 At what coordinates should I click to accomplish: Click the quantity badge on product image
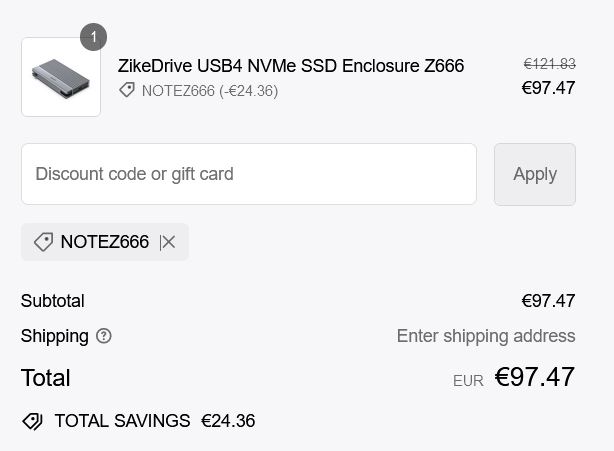93,37
